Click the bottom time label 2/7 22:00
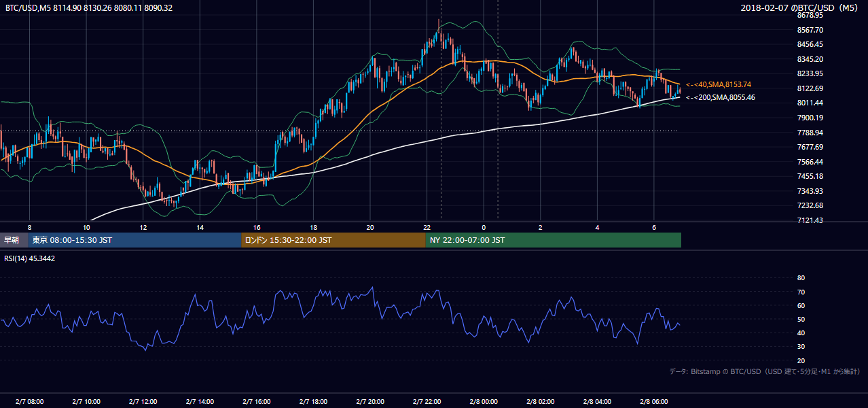This screenshot has width=868, height=408. (427, 401)
